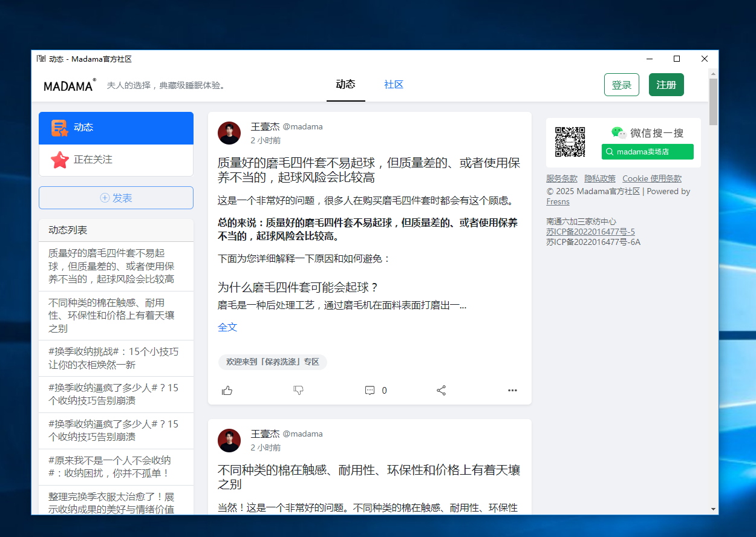Screen dimensions: 756x537
Task: Select 动态 in the left sidebar
Action: (116, 128)
